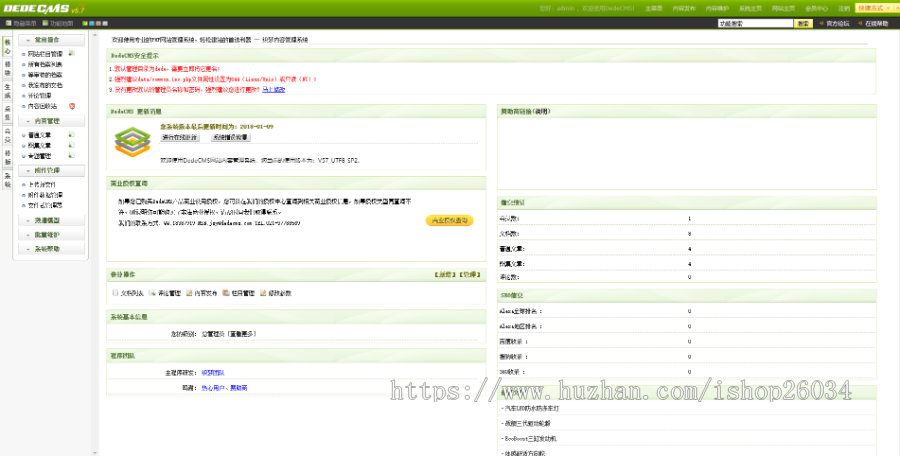This screenshot has width=900, height=456.
Task: Click the new-document icon beside 普通文章
Action: tap(71, 134)
